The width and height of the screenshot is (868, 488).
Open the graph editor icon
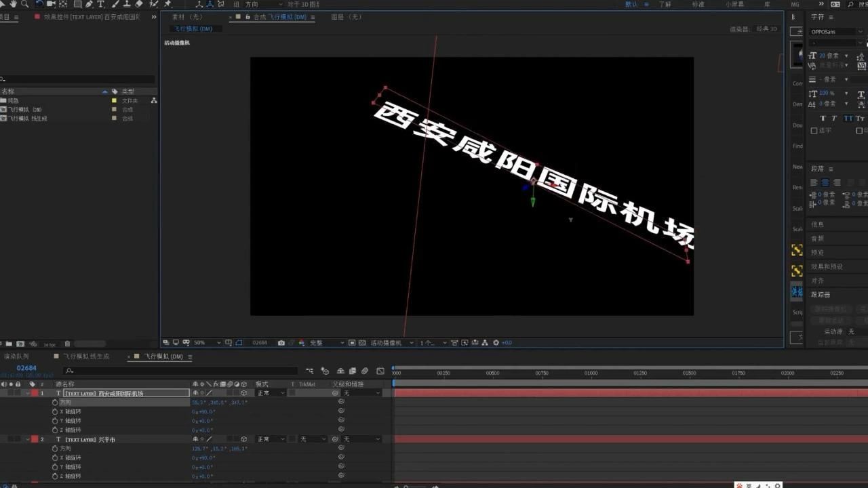click(x=380, y=371)
